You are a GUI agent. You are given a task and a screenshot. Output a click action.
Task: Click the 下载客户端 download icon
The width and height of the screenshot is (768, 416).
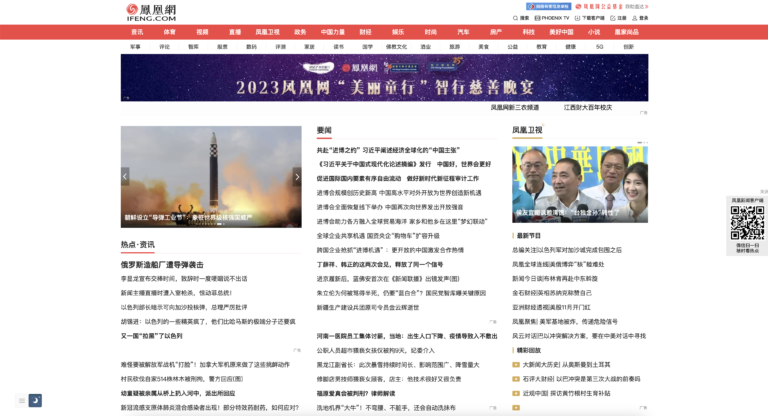pos(577,18)
